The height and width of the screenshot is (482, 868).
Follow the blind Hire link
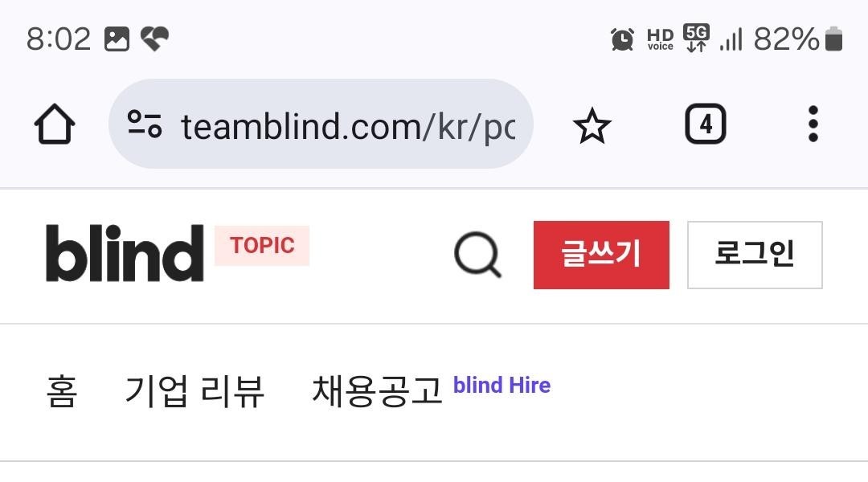coord(502,386)
